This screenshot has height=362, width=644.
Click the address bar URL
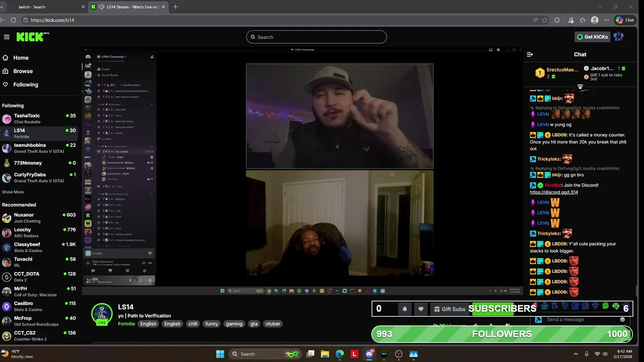(52, 20)
